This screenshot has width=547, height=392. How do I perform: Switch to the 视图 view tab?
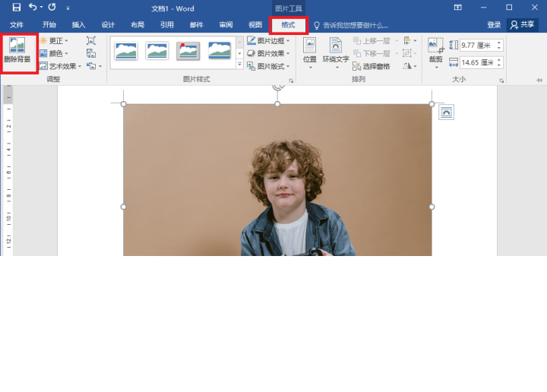click(x=255, y=25)
